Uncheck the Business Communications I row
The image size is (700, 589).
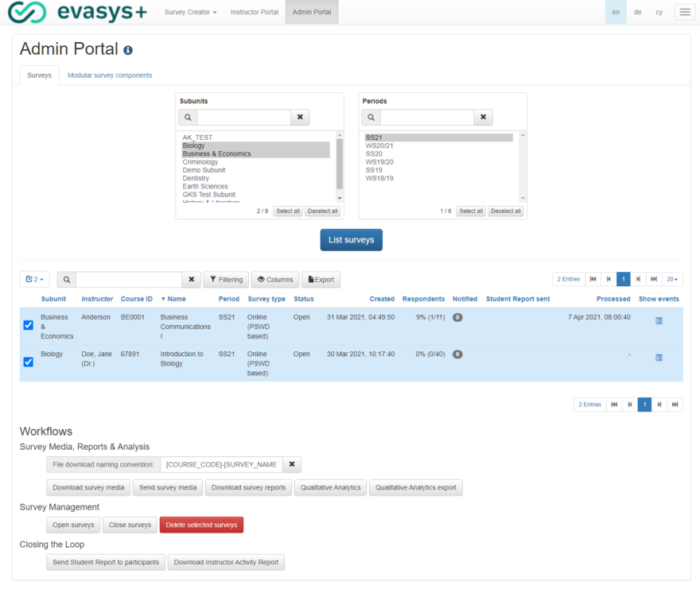coord(28,324)
